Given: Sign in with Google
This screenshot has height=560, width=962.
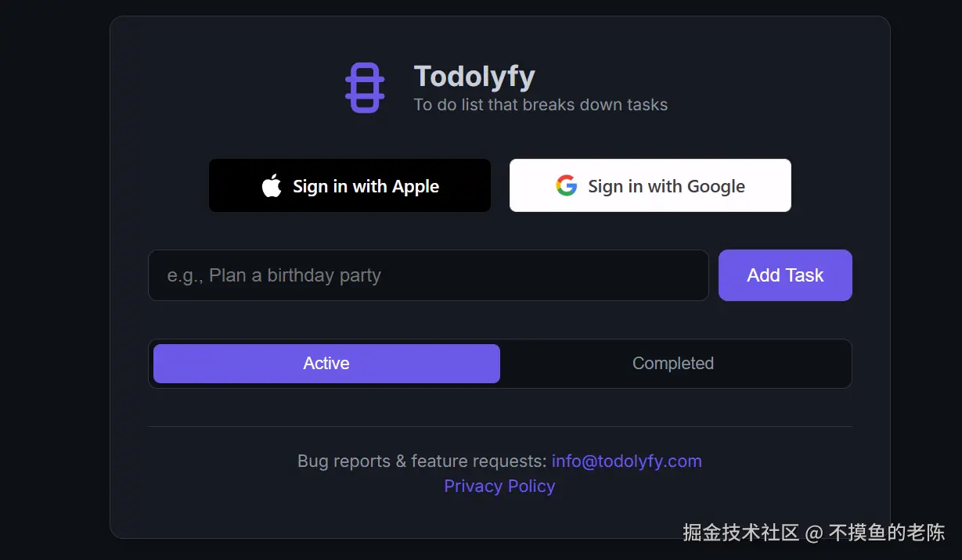Looking at the screenshot, I should (x=650, y=185).
